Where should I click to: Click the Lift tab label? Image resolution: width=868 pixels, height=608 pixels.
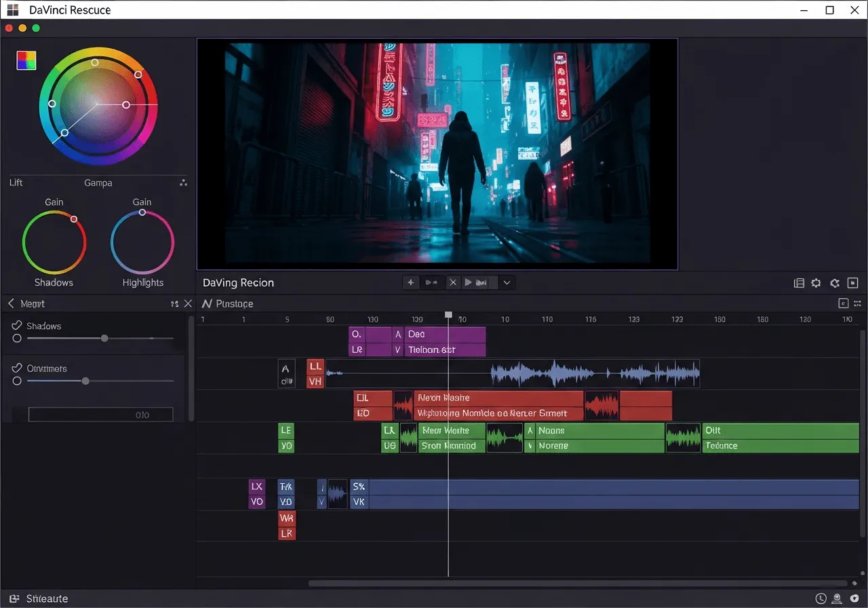coord(16,183)
